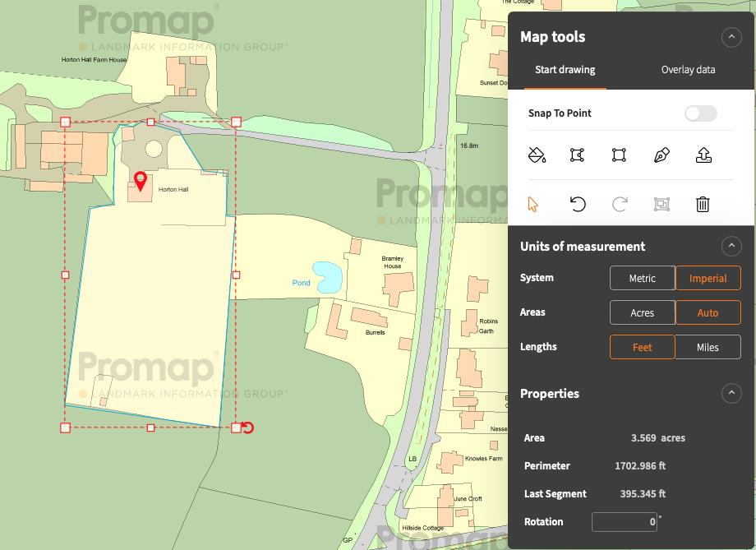
Task: Activate the orange select pointer tool
Action: pyautogui.click(x=533, y=204)
